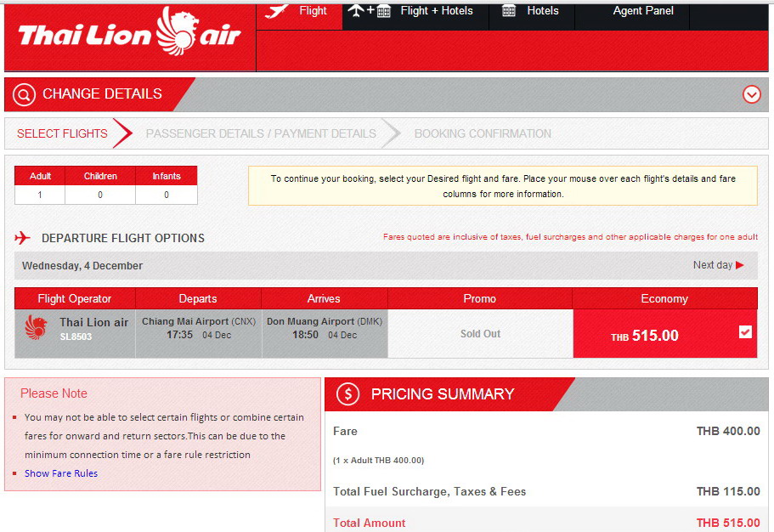774x532 pixels.
Task: Open the Show Fare Rules link
Action: click(61, 473)
